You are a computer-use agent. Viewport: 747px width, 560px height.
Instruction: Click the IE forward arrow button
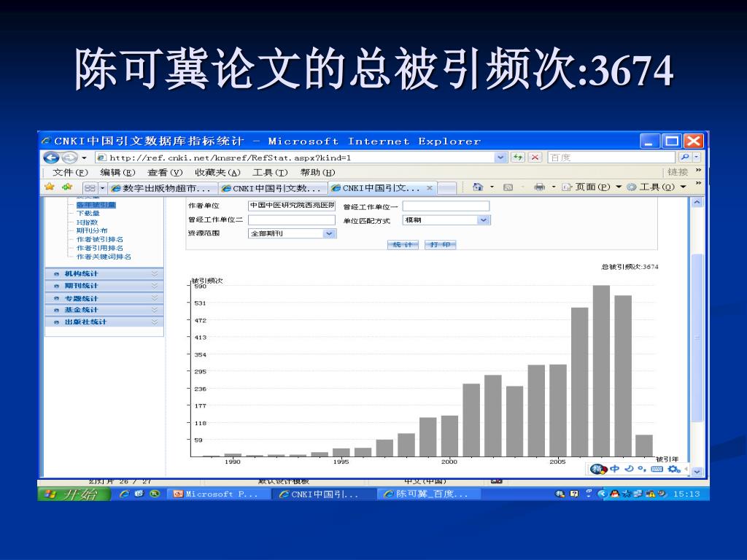(x=69, y=157)
